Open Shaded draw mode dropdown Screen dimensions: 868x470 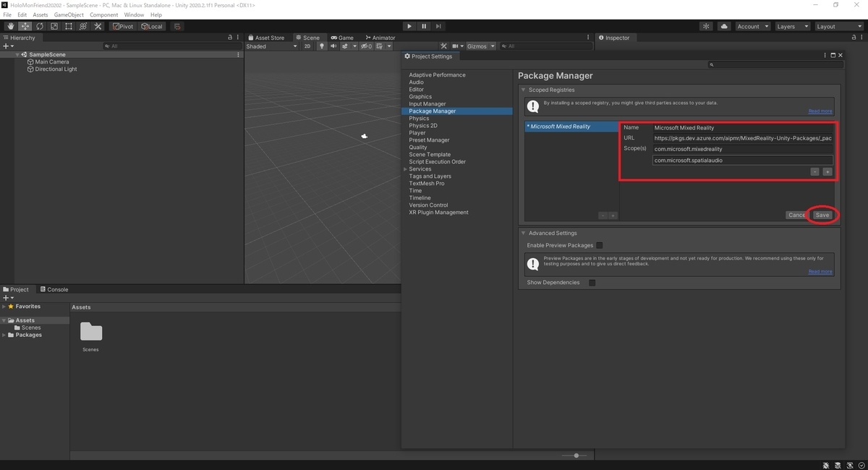271,46
